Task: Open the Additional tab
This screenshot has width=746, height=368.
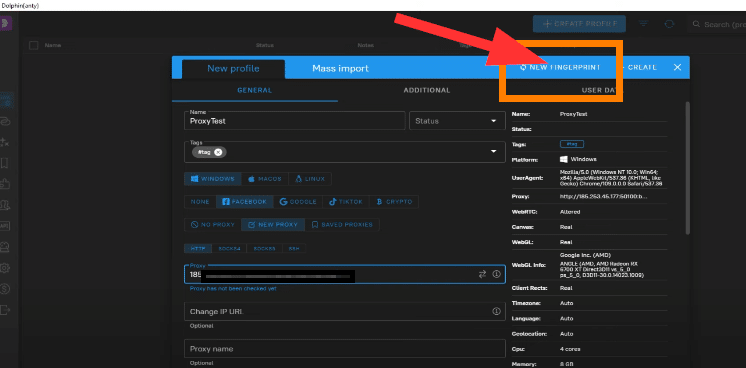Action: click(x=427, y=90)
